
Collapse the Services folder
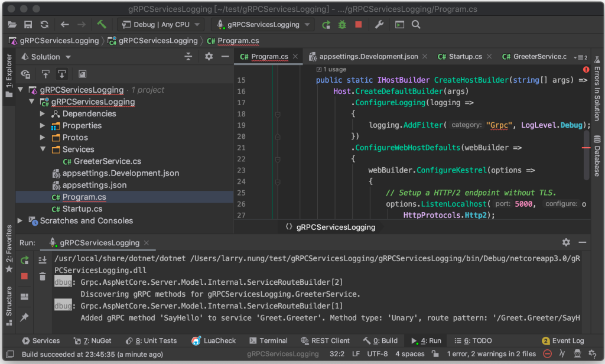[43, 149]
